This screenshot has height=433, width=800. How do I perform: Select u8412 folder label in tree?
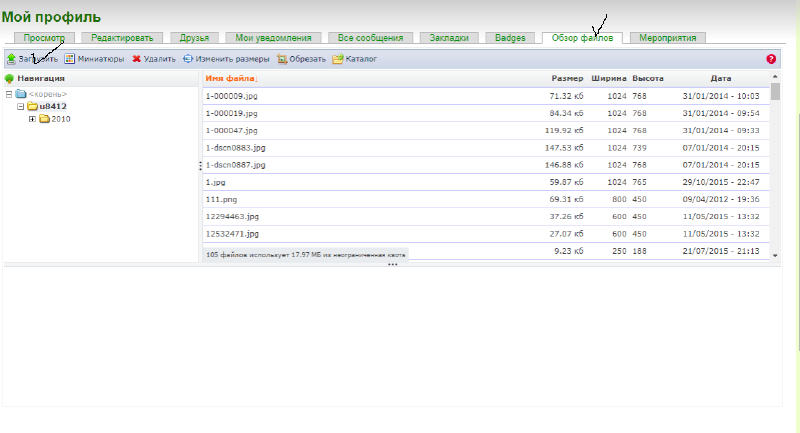tap(53, 107)
